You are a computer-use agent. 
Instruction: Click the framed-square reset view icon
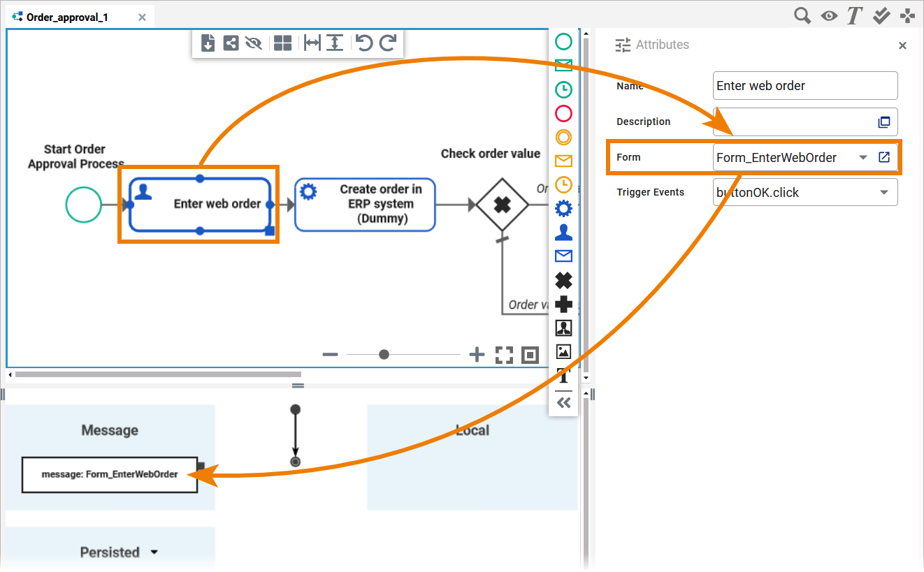point(530,355)
